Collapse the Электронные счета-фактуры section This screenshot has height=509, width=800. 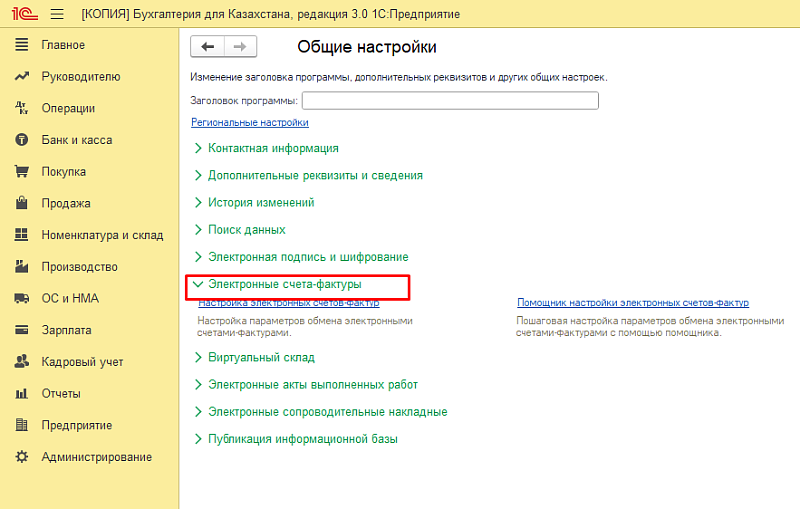284,285
